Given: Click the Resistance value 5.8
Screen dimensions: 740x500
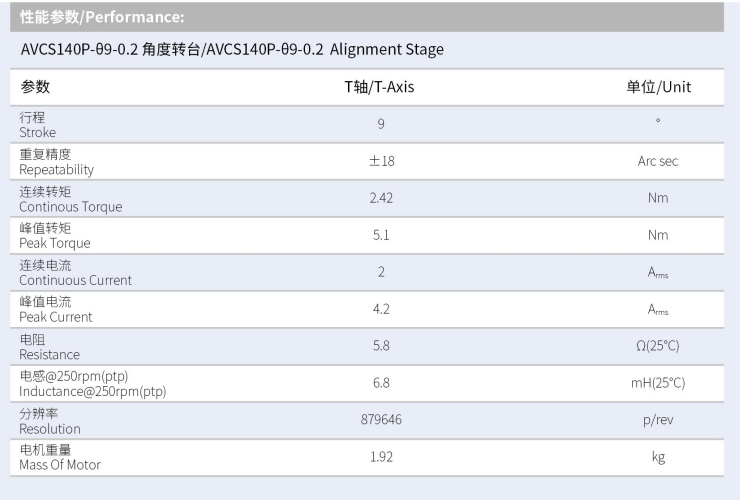Looking at the screenshot, I should 381,346.
